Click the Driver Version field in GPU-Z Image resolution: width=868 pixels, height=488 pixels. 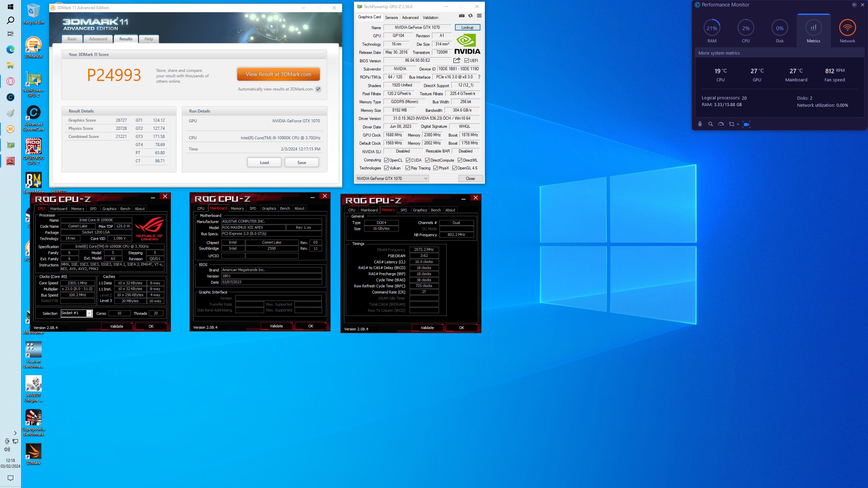click(x=431, y=118)
